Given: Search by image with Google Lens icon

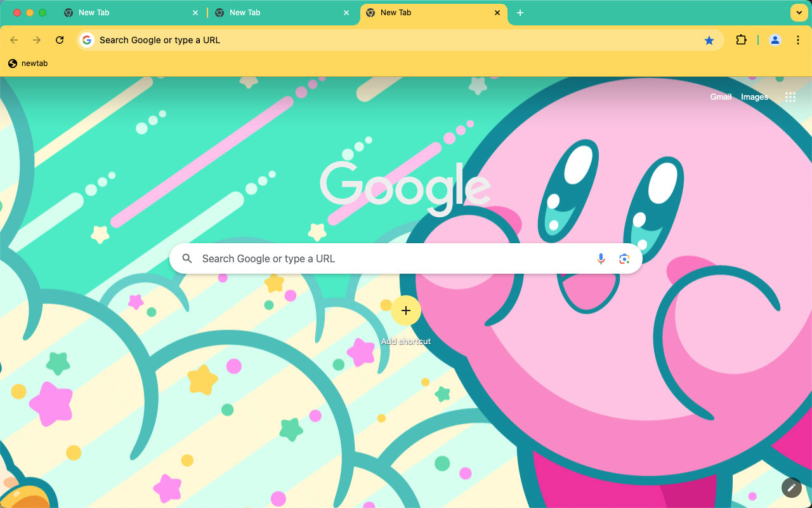Looking at the screenshot, I should coord(625,258).
